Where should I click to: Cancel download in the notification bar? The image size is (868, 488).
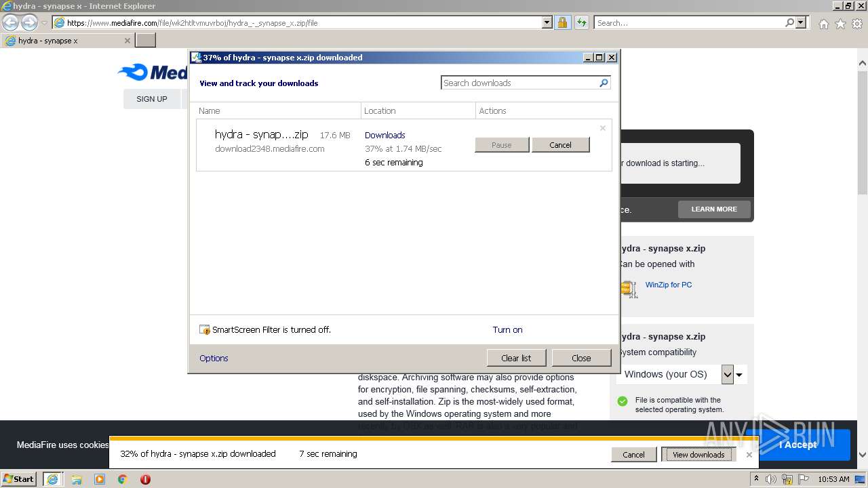633,454
